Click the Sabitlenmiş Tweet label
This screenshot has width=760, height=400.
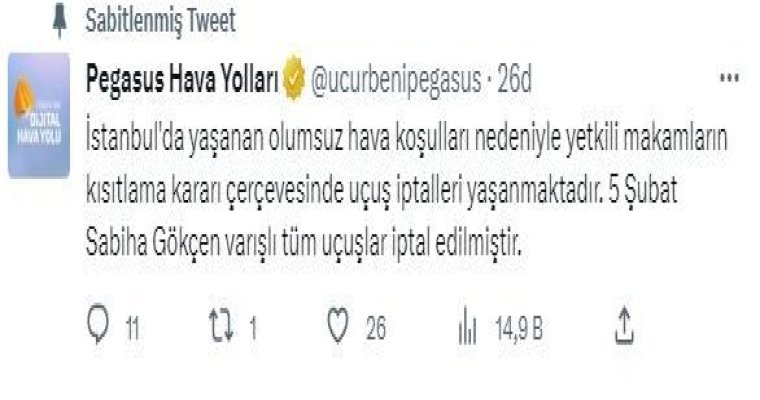pos(160,21)
